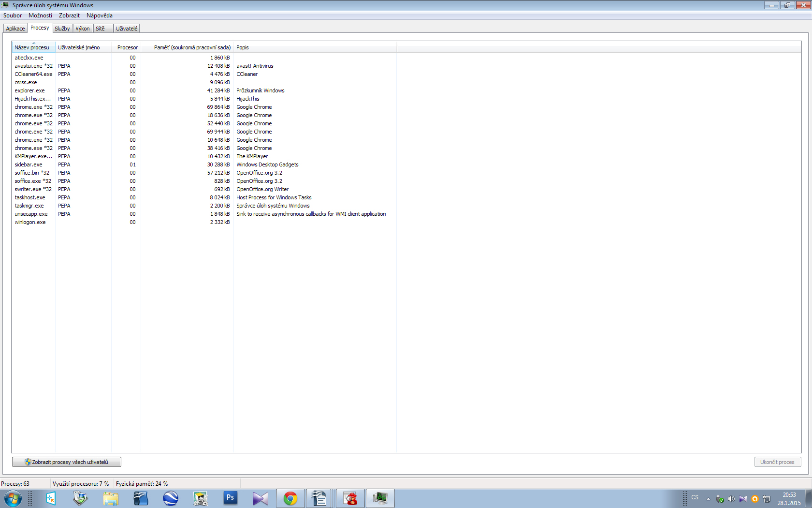Select the chrome.exe row using 10 648 kB

(x=204, y=140)
